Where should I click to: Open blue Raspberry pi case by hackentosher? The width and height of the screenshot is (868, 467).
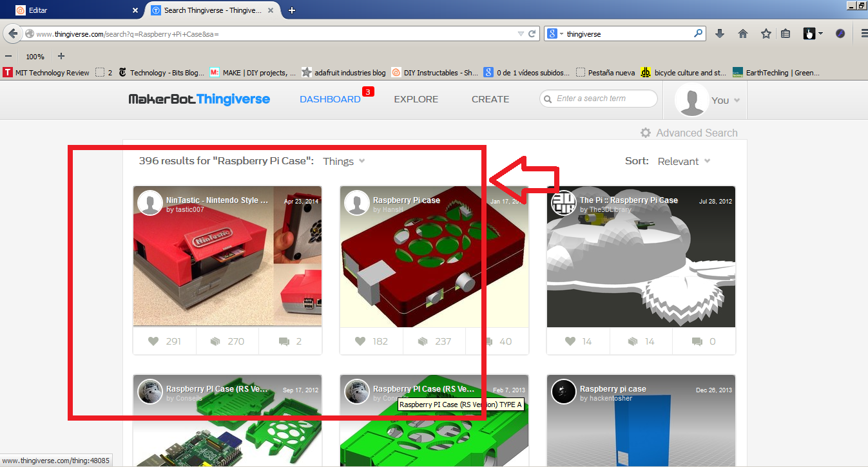coord(641,421)
